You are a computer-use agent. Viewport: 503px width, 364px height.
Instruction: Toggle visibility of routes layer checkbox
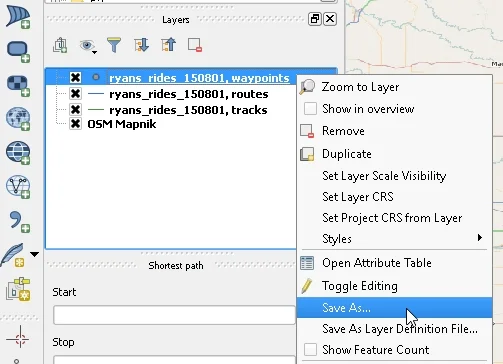76,94
